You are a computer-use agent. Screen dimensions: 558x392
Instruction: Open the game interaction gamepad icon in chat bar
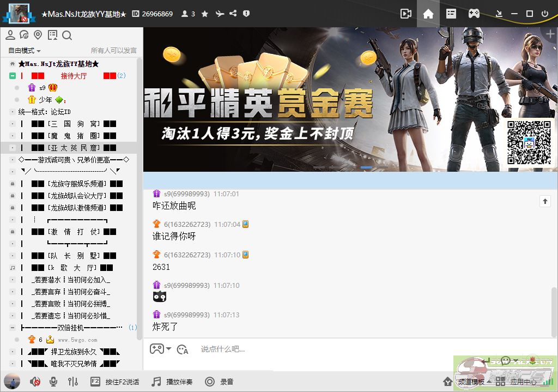click(x=156, y=349)
